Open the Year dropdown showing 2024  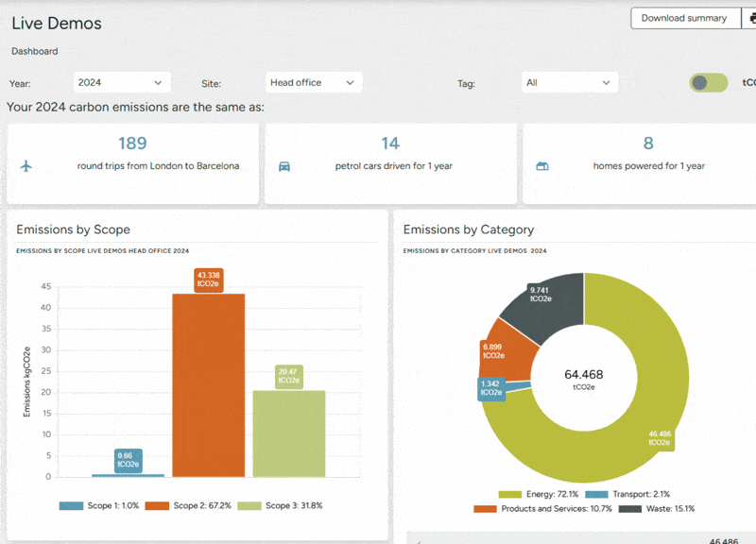122,82
